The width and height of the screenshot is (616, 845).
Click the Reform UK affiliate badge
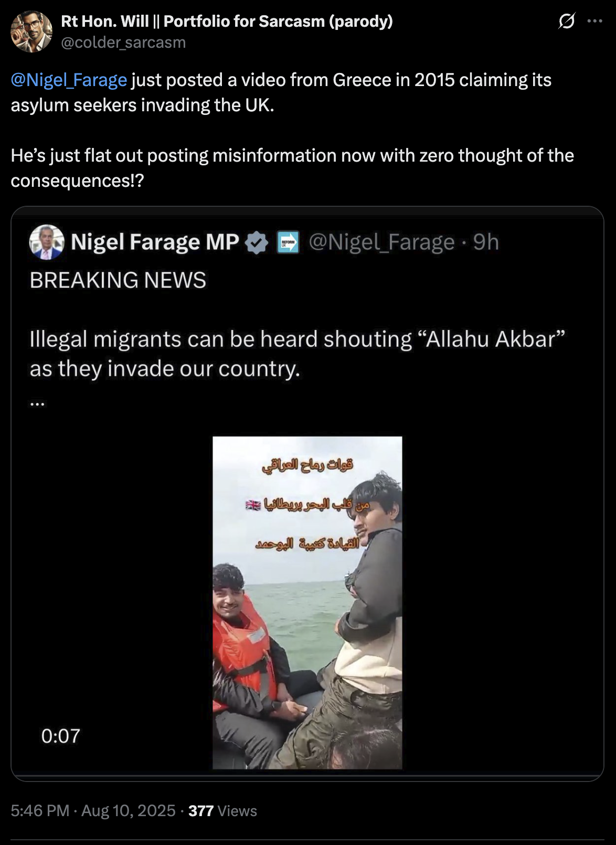pos(288,242)
